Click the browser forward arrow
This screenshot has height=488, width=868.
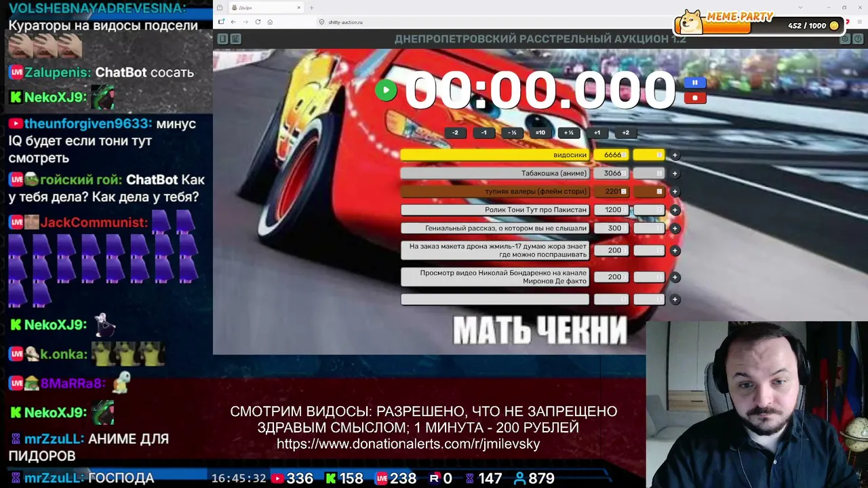click(245, 22)
